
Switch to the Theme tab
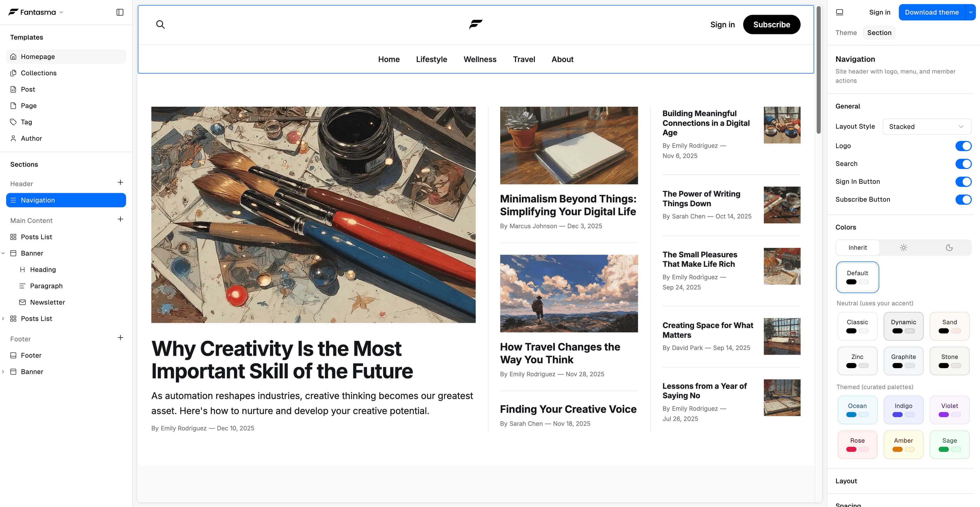point(846,32)
